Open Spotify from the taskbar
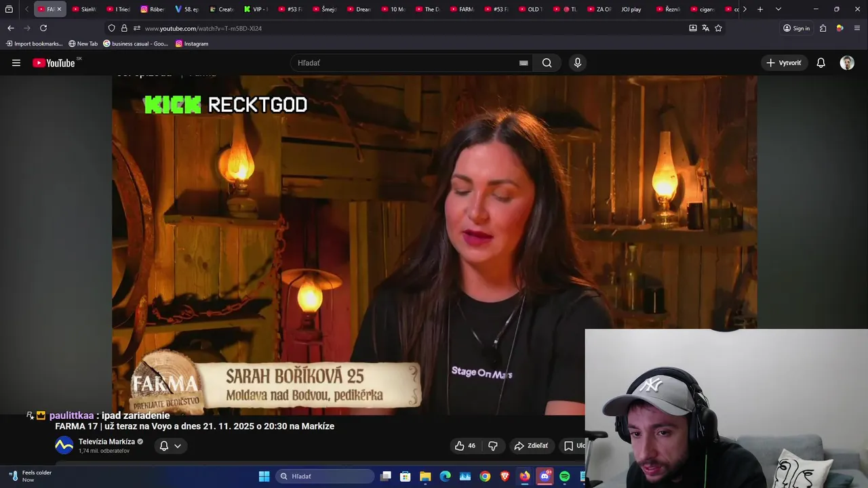 565,476
